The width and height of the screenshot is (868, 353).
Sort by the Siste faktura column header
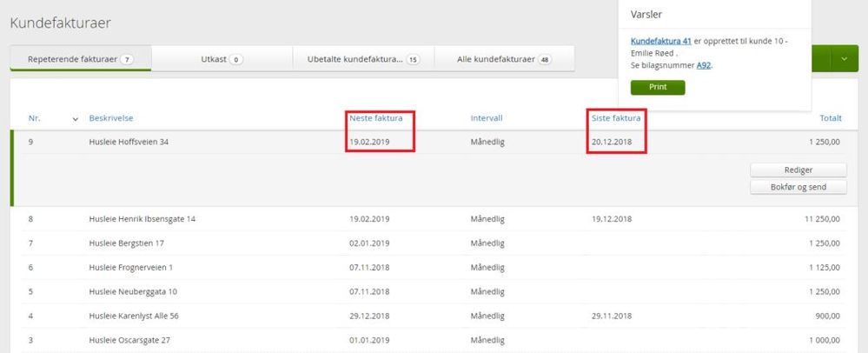tap(615, 118)
